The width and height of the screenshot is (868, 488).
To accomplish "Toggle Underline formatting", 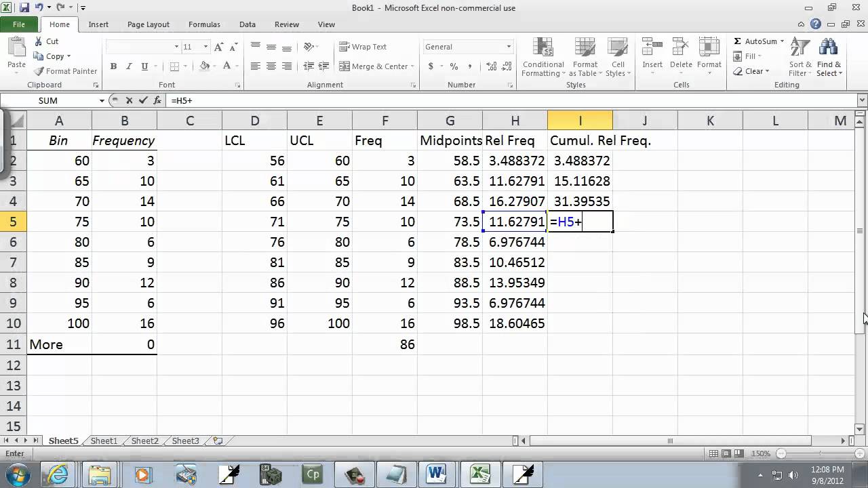I will click(x=144, y=66).
